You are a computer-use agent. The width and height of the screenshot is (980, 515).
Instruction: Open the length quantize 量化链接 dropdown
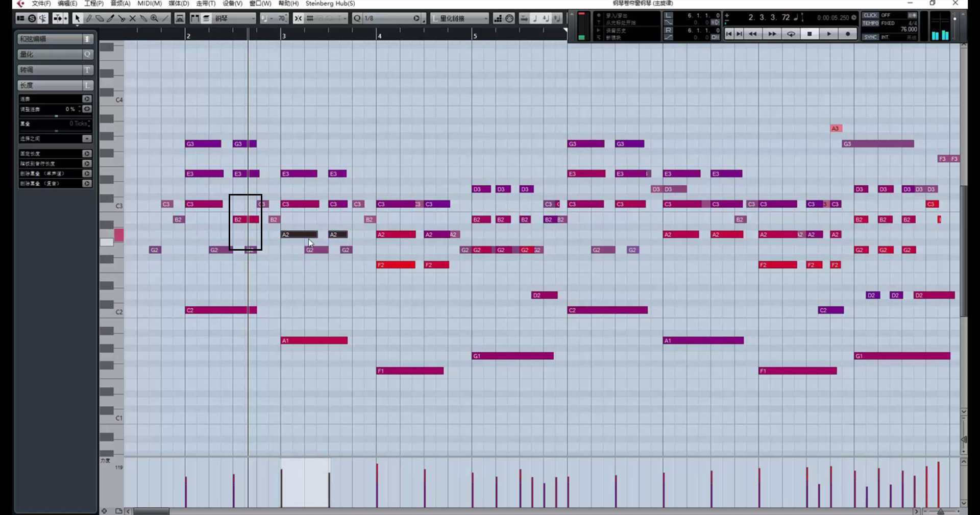coord(460,18)
